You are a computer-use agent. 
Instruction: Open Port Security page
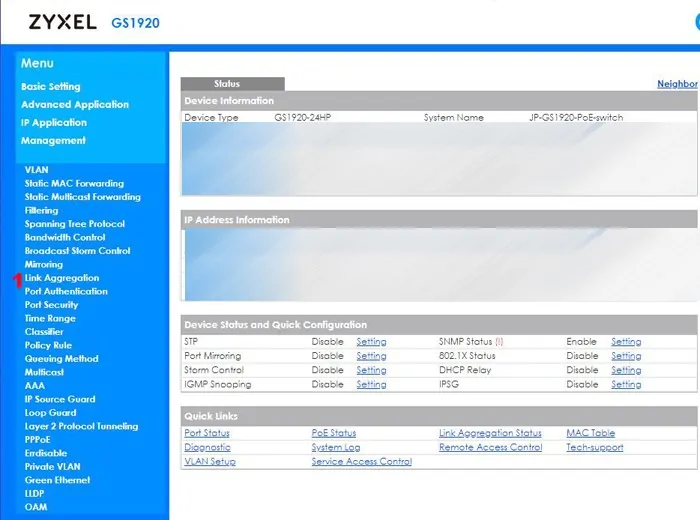[x=51, y=305]
